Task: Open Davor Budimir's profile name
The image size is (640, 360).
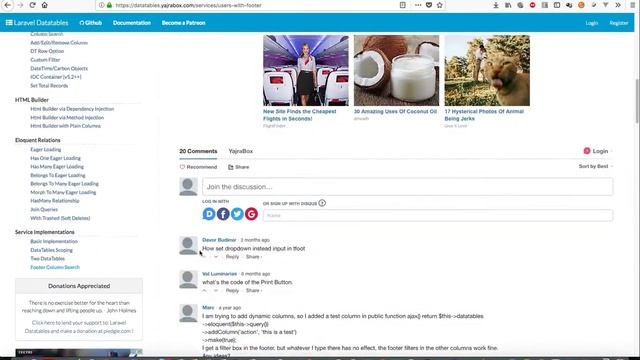Action: coord(219,240)
